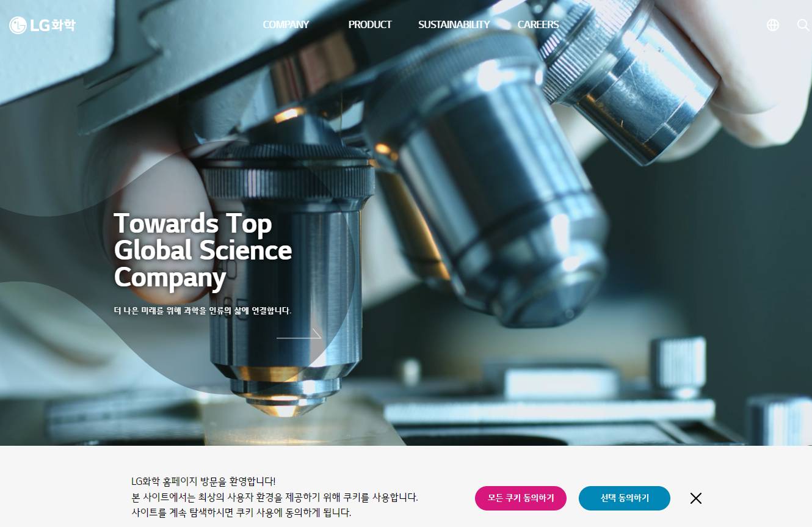The image size is (812, 527).
Task: Open the COMPANY menu
Action: click(x=286, y=25)
